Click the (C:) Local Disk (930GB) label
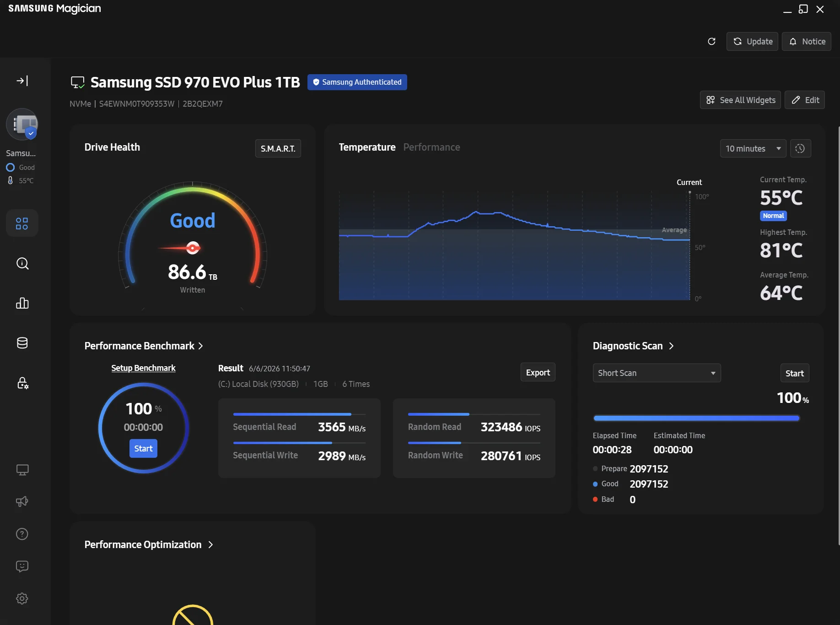 258,384
